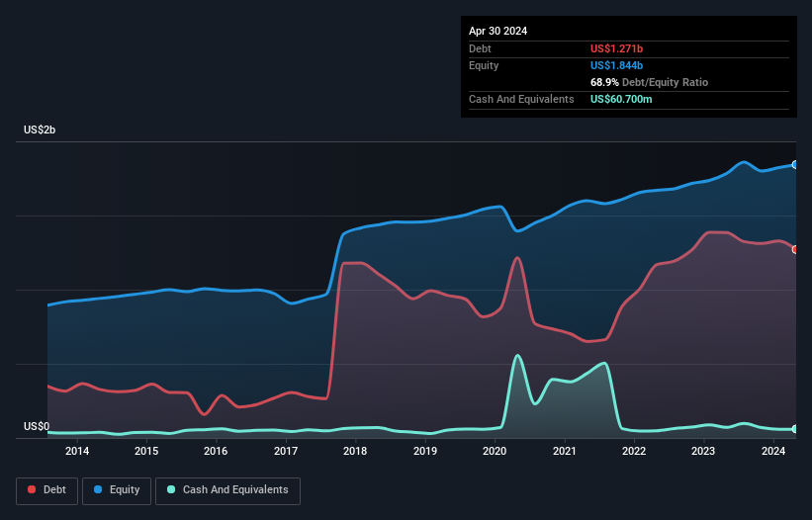The image size is (812, 520).
Task: Click the Debt line endpoint marker
Action: [x=795, y=249]
